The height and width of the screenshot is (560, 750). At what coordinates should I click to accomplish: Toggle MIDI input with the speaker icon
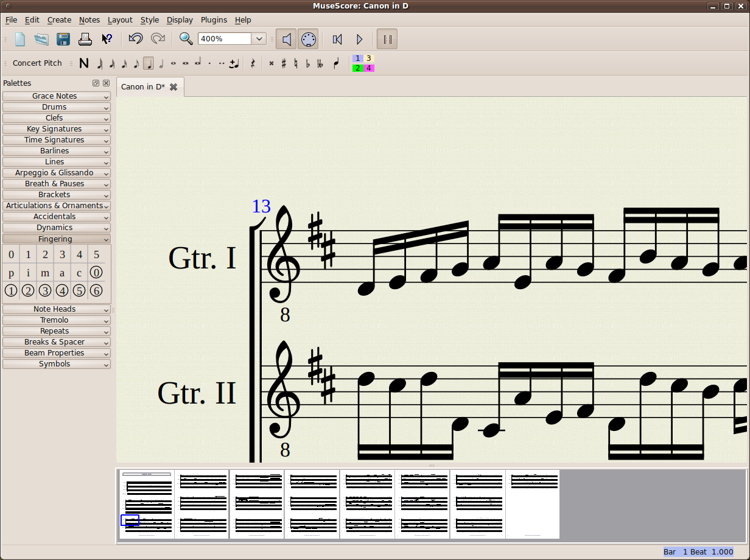click(x=286, y=39)
